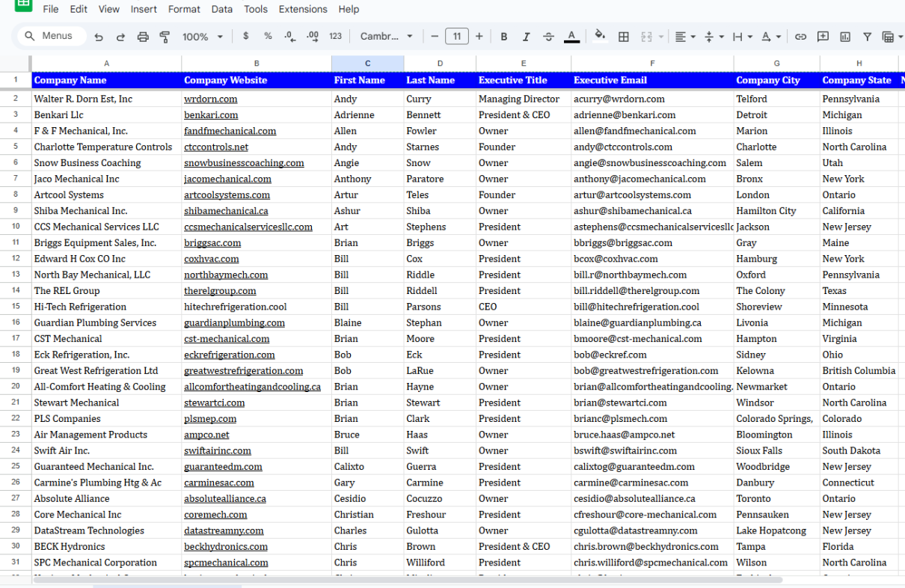
Task: Click the Print icon in toolbar
Action: pyautogui.click(x=143, y=37)
